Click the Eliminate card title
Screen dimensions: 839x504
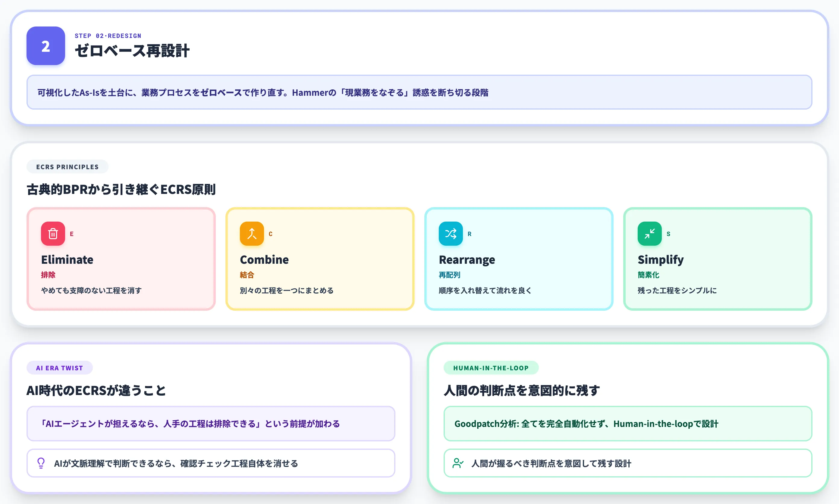coord(67,260)
